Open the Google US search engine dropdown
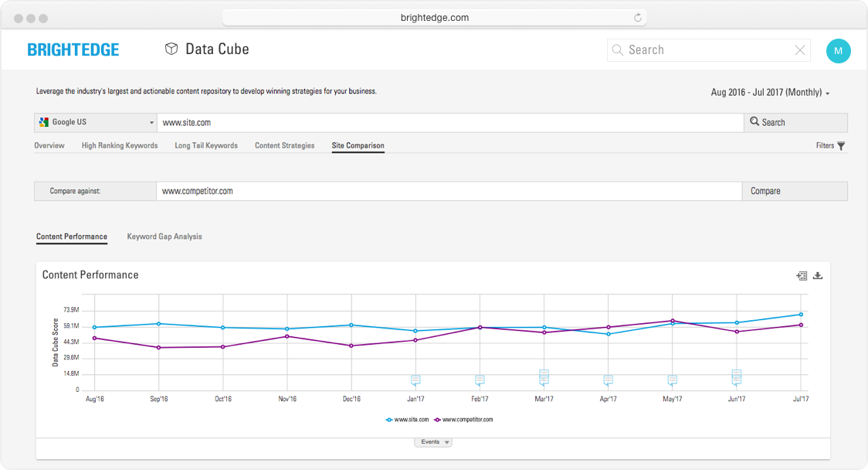Image resolution: width=868 pixels, height=470 pixels. tap(96, 123)
